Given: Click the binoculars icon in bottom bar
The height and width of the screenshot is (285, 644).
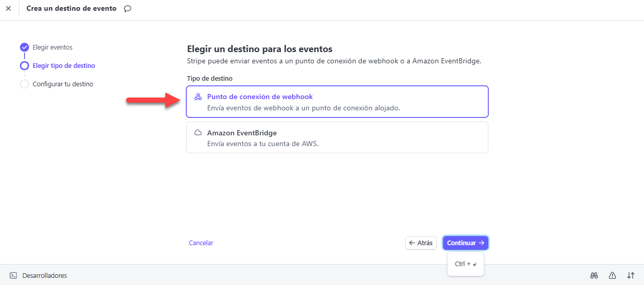Looking at the screenshot, I should click(x=594, y=275).
